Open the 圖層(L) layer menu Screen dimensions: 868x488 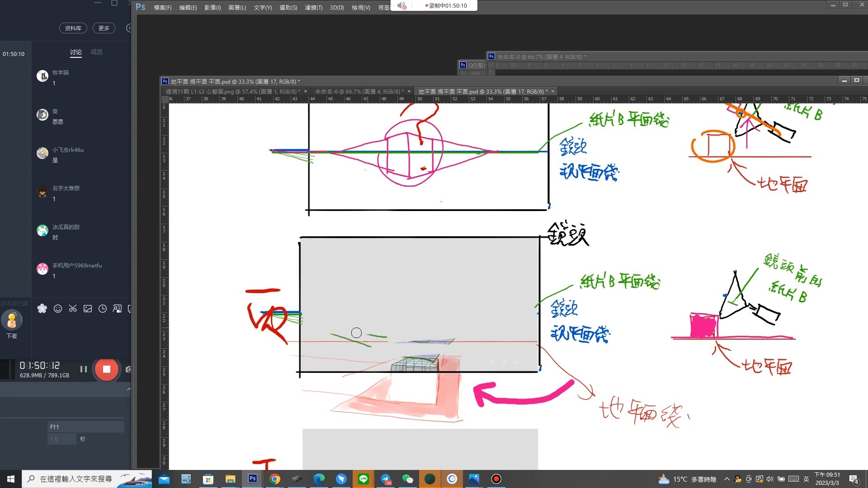click(x=237, y=7)
